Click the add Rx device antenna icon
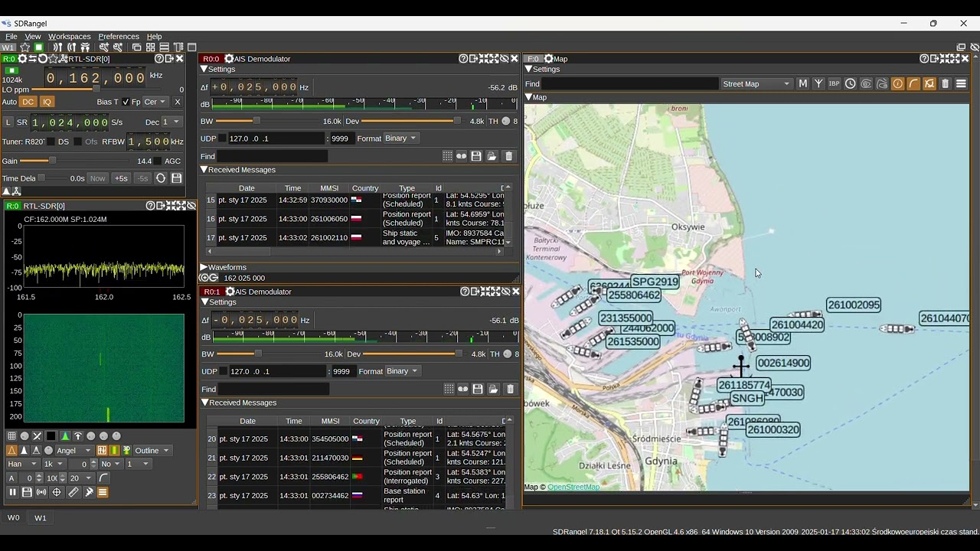This screenshot has width=980, height=551. [57, 47]
